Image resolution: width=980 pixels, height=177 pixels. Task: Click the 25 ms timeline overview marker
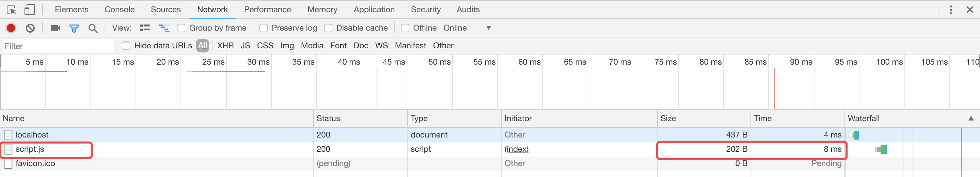(x=213, y=62)
